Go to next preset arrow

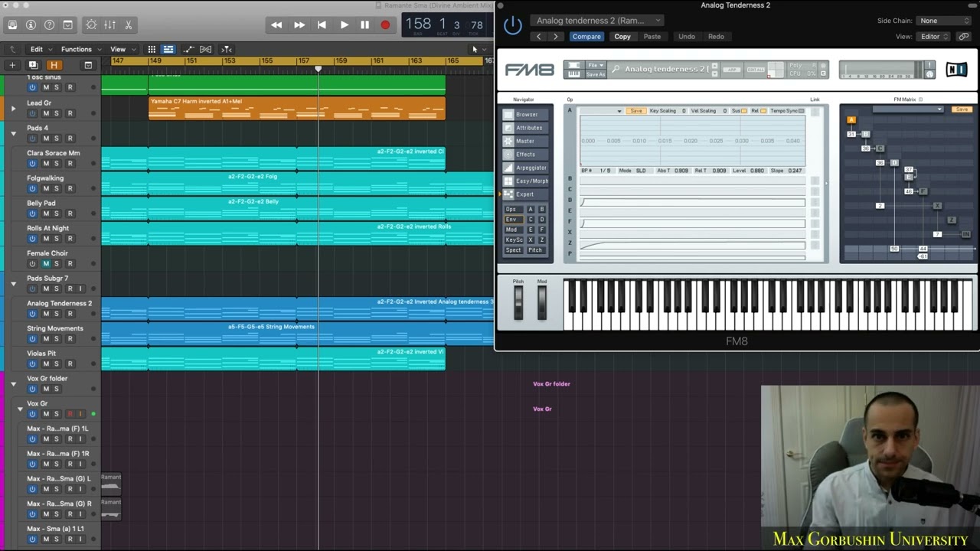pyautogui.click(x=556, y=36)
